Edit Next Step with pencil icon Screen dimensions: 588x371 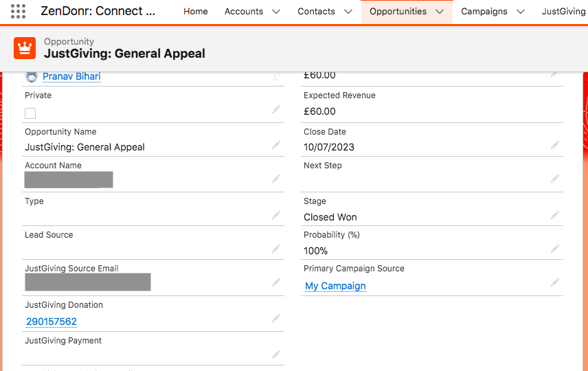point(555,179)
